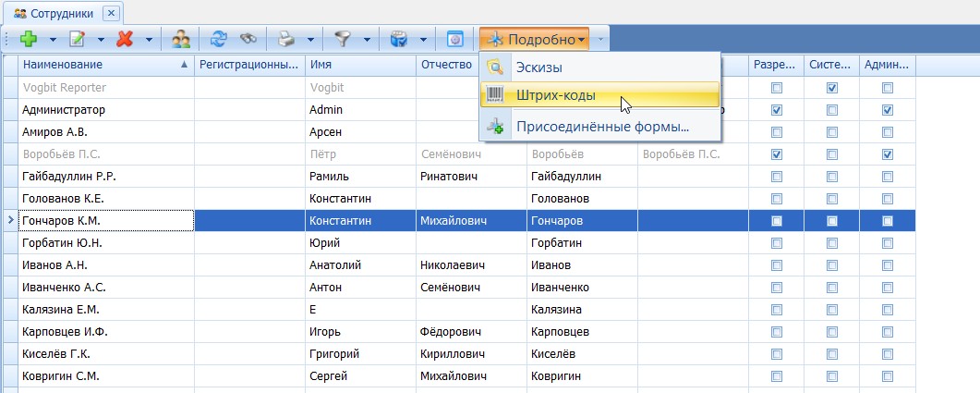Click the Фёдорович patronymic cell
Screen dimensions: 980x393
471,332
